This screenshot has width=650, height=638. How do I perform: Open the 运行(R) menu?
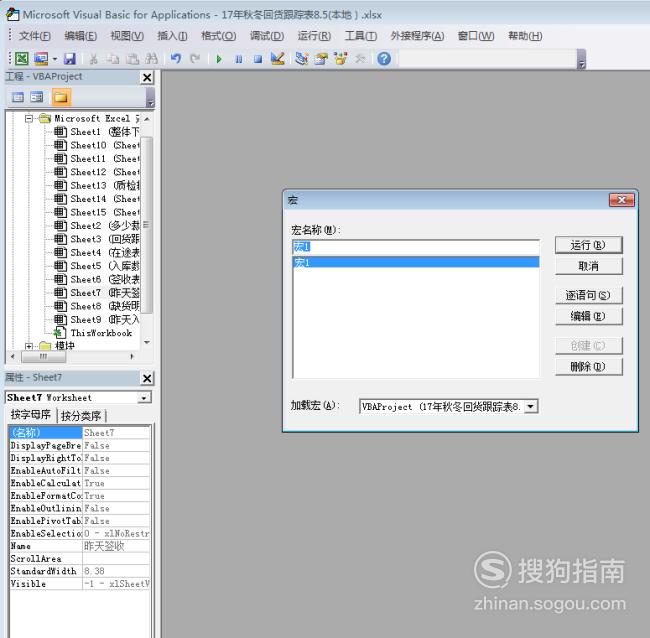point(314,36)
